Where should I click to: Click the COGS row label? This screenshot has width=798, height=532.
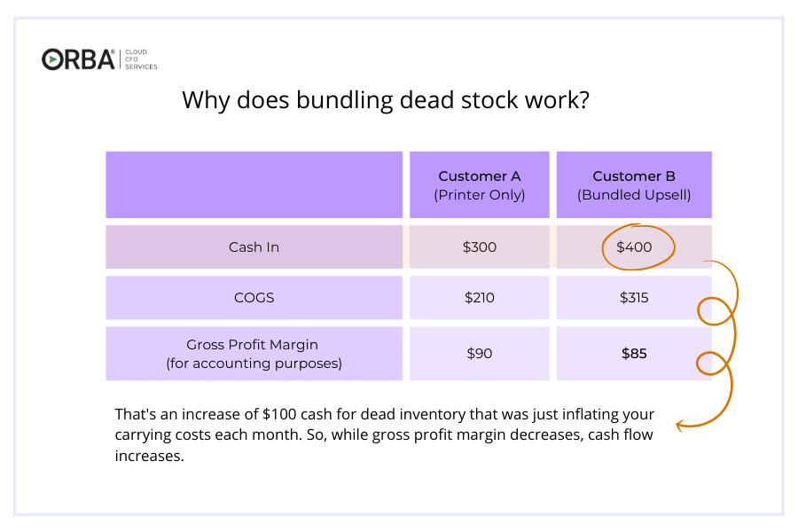[254, 298]
